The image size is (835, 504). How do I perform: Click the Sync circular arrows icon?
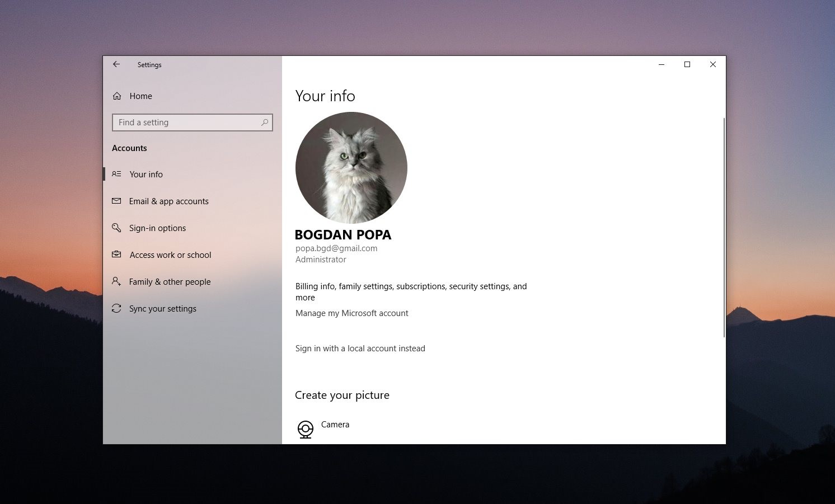pos(116,308)
